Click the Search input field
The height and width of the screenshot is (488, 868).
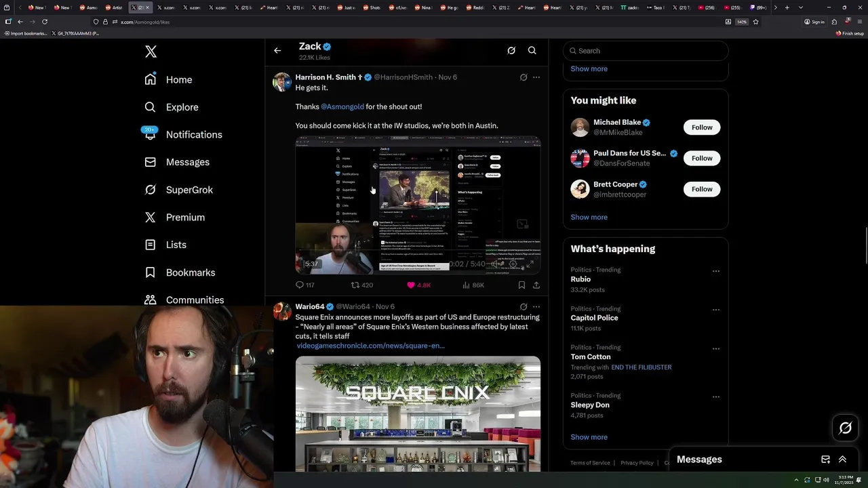646,51
